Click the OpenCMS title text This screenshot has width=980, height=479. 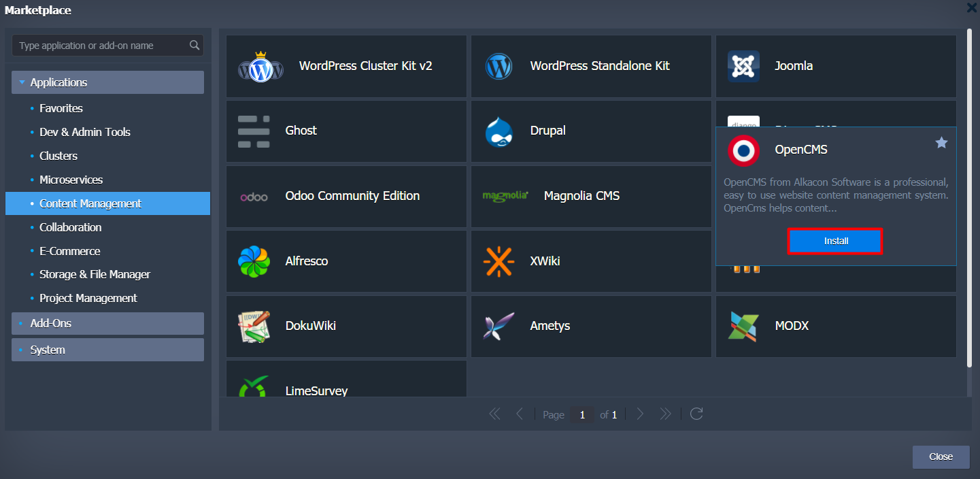[x=801, y=150]
